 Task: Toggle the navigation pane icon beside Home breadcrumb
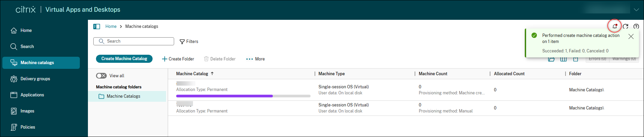point(97,27)
